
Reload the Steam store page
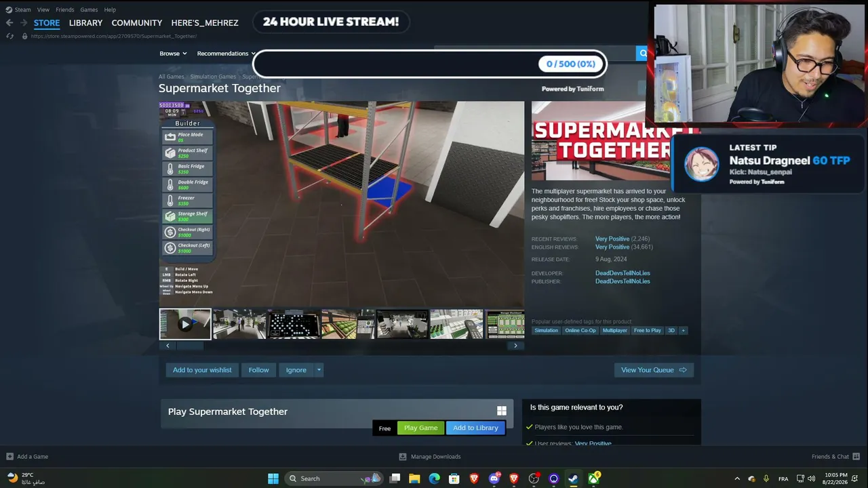tap(9, 36)
